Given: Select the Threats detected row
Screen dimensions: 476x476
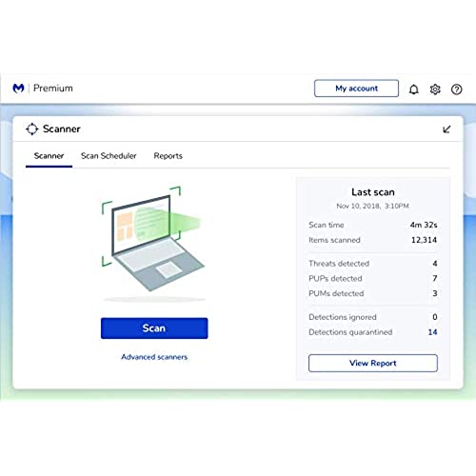Looking at the screenshot, I should click(373, 264).
